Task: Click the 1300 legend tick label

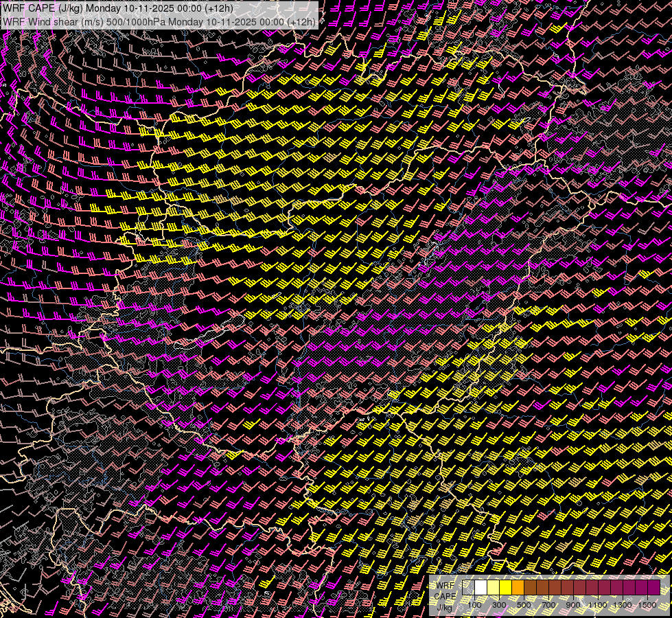Action: [623, 605]
